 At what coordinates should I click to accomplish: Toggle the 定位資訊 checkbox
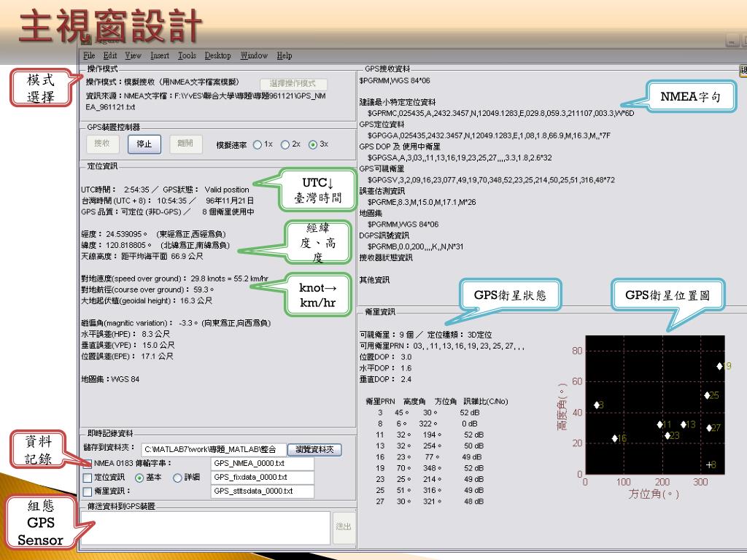[x=88, y=477]
